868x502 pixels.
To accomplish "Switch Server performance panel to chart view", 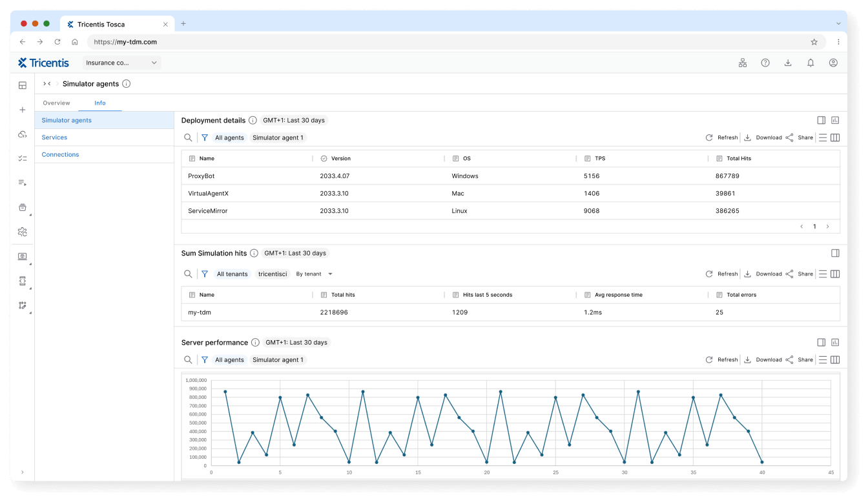I will [x=835, y=342].
